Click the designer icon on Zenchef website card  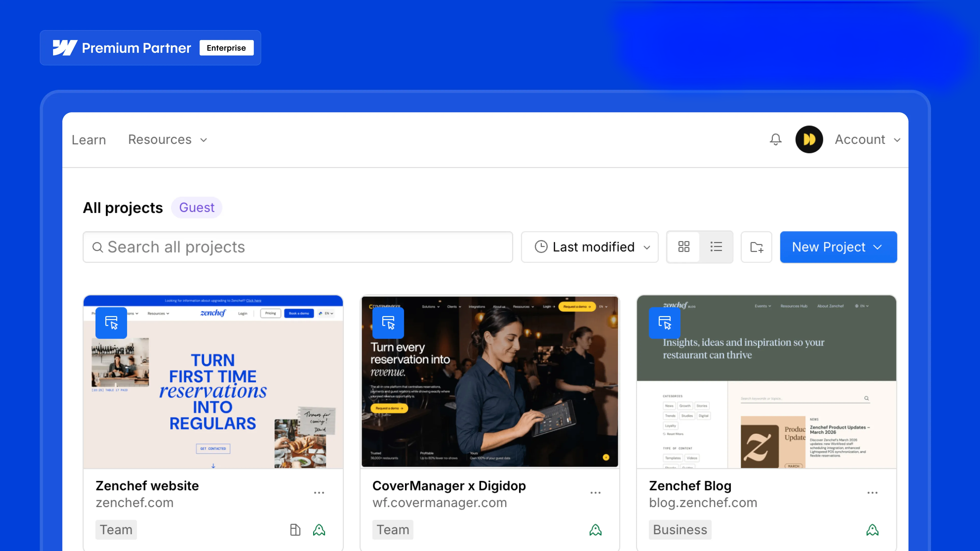[111, 322]
